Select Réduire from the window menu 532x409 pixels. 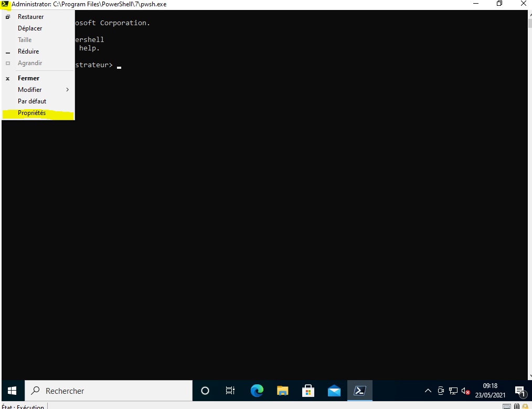click(x=28, y=51)
